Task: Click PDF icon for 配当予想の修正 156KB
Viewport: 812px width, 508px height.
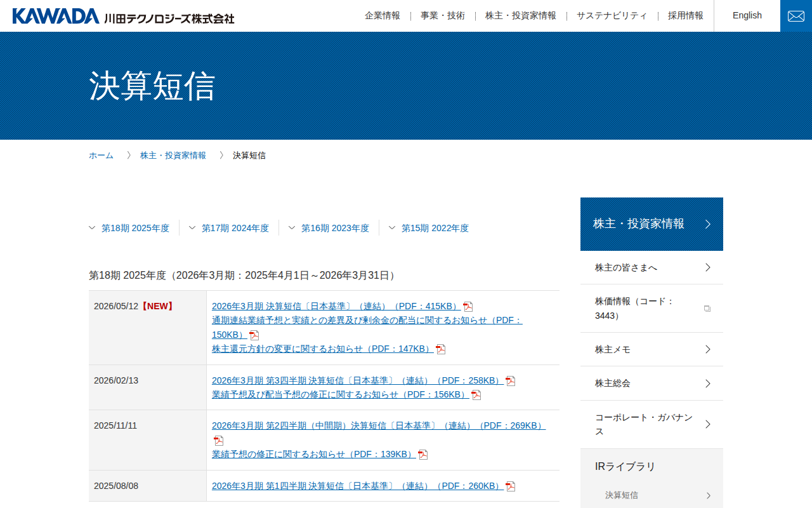Action: 476,395
